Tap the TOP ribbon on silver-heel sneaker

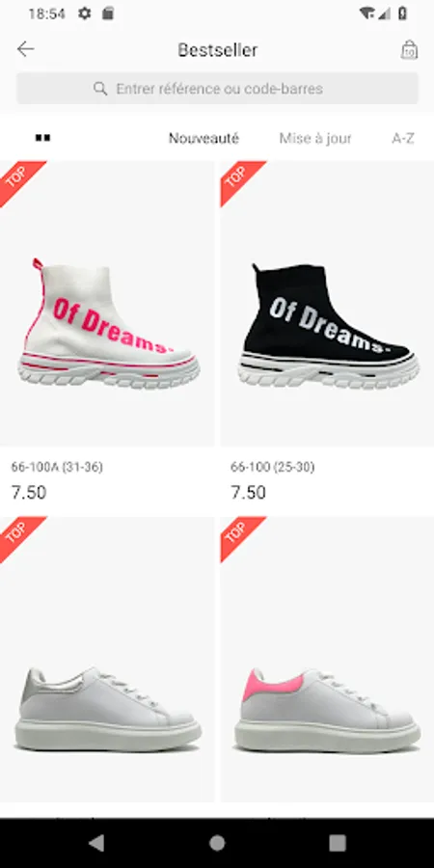pyautogui.click(x=20, y=536)
